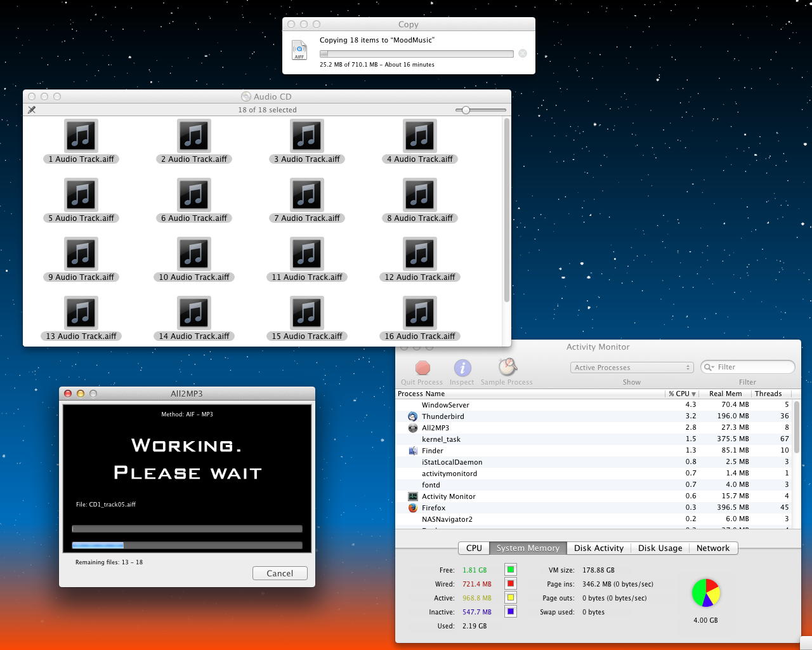Click the Audio CD window vertical scrollbar
The image size is (812, 650).
(506, 211)
